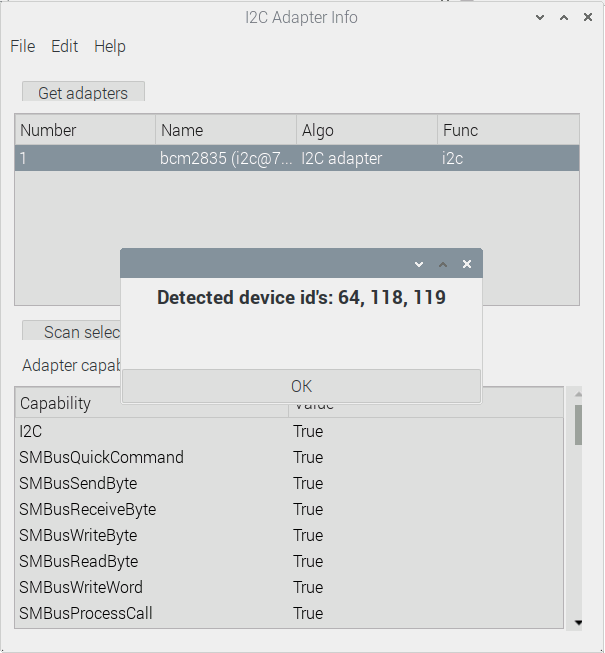
Task: Sort adapters by the Number column
Action: tap(85, 130)
